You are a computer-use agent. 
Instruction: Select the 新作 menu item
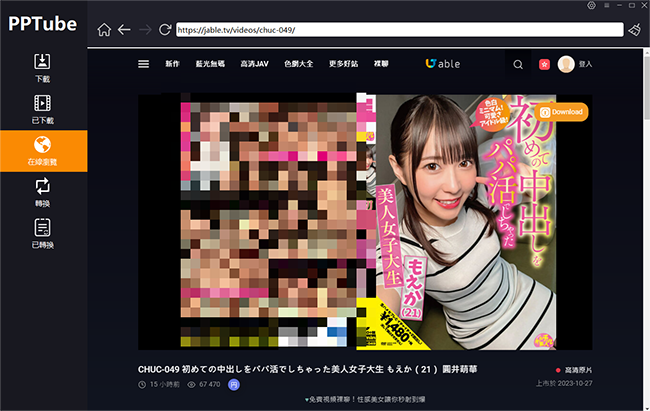[172, 64]
